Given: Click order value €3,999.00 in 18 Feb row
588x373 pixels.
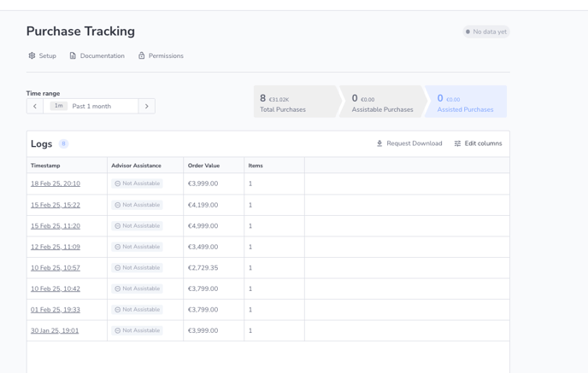Looking at the screenshot, I should pos(203,184).
